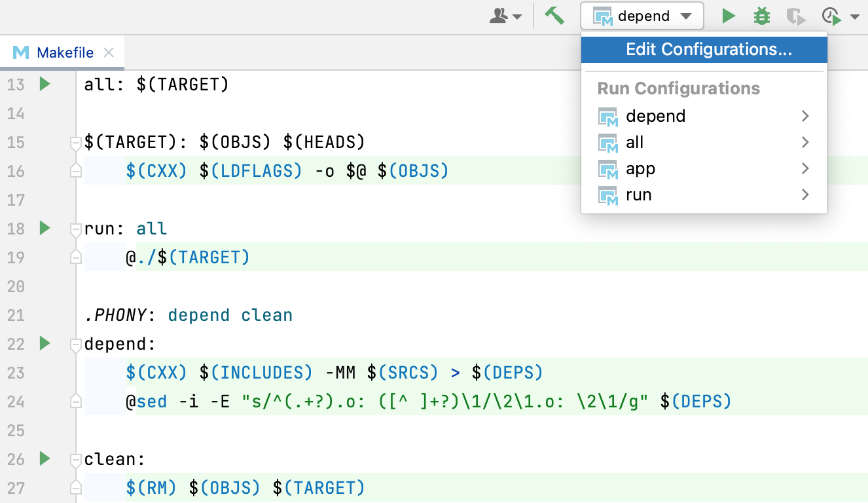This screenshot has height=503, width=868.
Task: Click the 'all' prerequisite on line 18
Action: coord(152,229)
